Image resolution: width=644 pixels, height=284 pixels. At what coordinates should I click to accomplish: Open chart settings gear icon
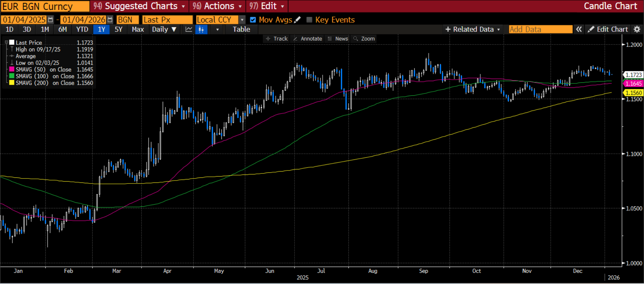pyautogui.click(x=637, y=29)
